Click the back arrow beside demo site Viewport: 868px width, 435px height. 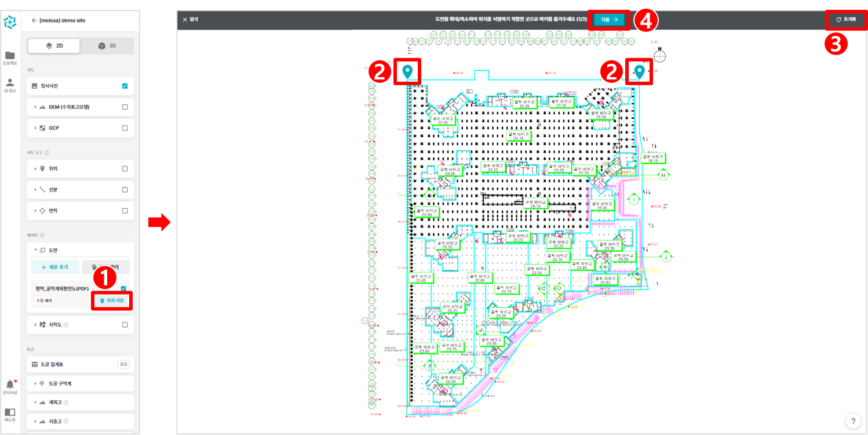click(x=34, y=20)
